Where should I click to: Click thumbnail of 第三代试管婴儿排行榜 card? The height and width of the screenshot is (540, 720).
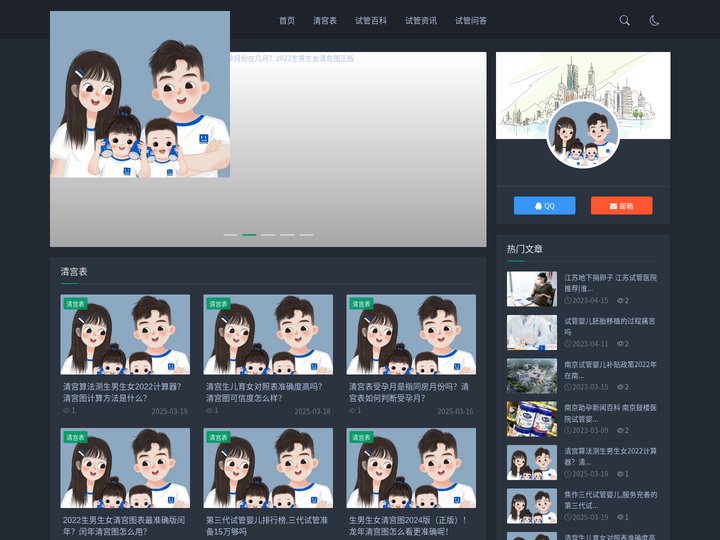pos(268,468)
